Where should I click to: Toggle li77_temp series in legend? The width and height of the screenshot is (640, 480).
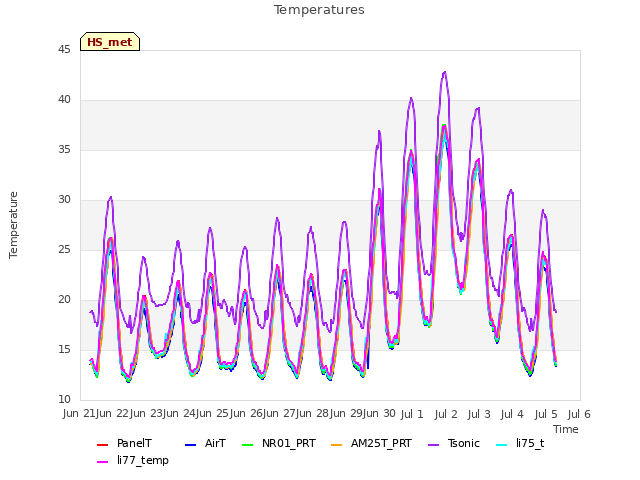pos(133,460)
